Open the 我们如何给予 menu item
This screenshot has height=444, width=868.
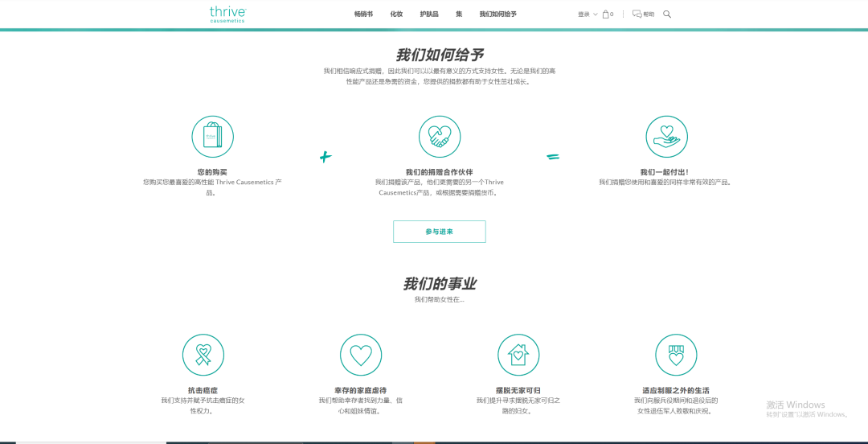[498, 14]
